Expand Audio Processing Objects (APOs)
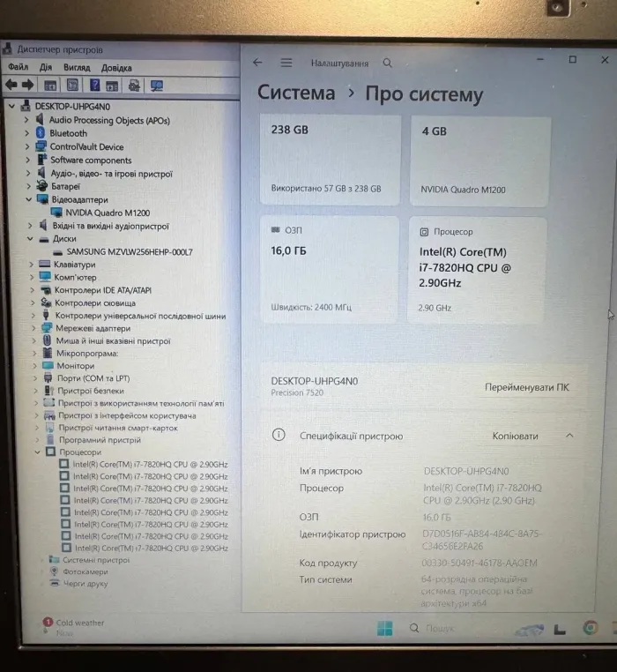The width and height of the screenshot is (617, 672). 26,120
